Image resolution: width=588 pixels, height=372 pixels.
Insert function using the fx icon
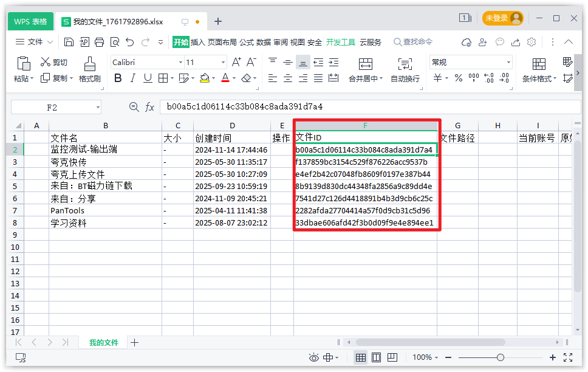click(149, 107)
